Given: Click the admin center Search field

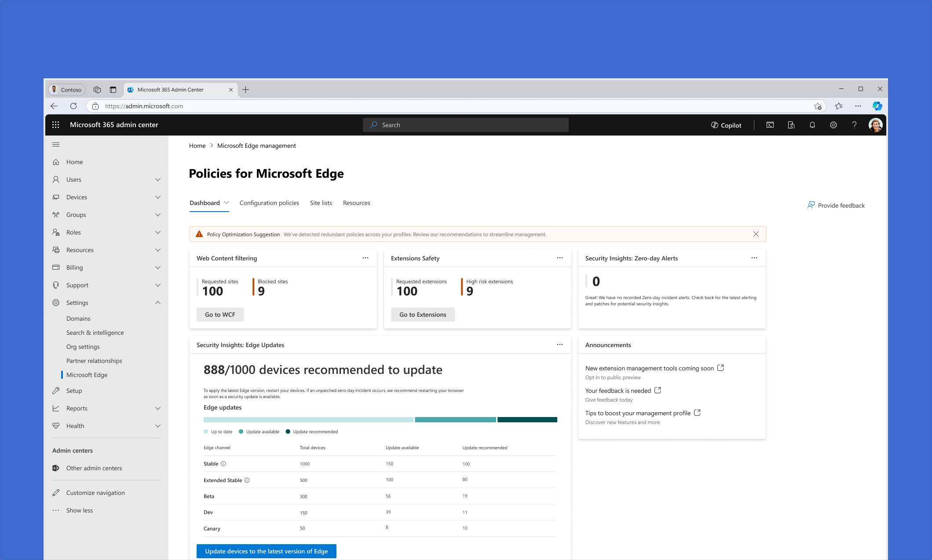Looking at the screenshot, I should pos(466,125).
